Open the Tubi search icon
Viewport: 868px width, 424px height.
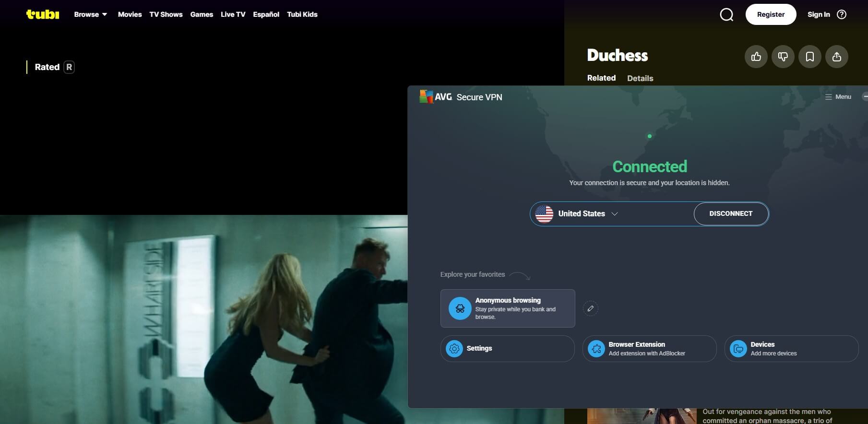(726, 15)
